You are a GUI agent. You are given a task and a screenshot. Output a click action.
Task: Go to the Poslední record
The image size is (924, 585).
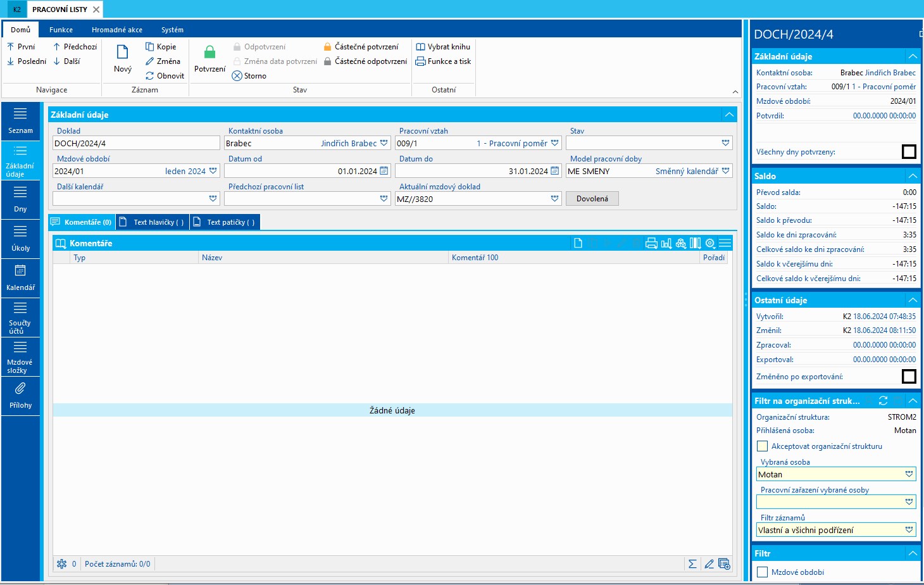(x=27, y=61)
